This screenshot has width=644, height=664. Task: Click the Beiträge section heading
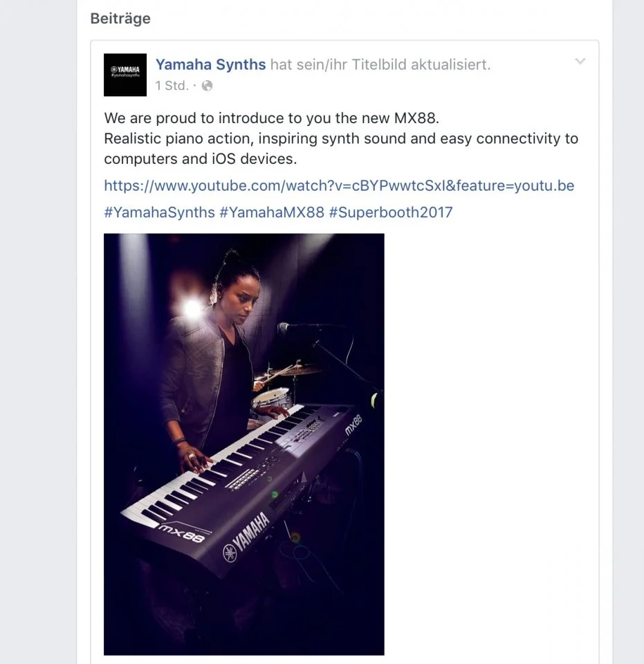pyautogui.click(x=120, y=19)
